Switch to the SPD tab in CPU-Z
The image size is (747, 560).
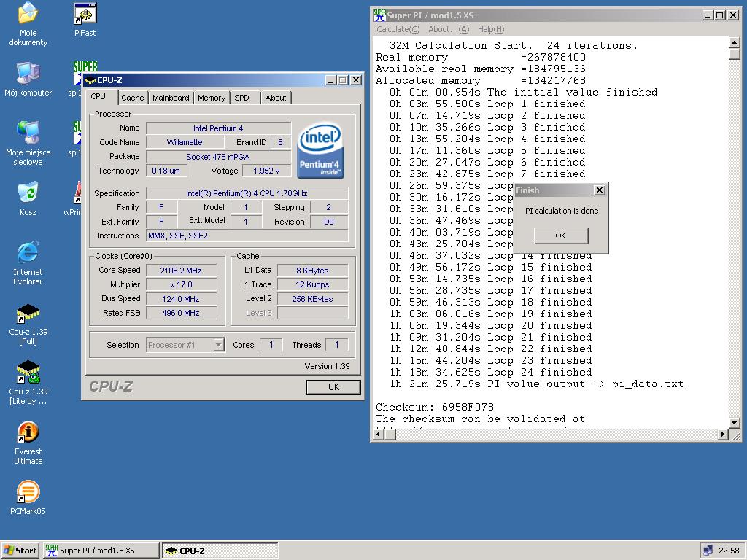[242, 98]
